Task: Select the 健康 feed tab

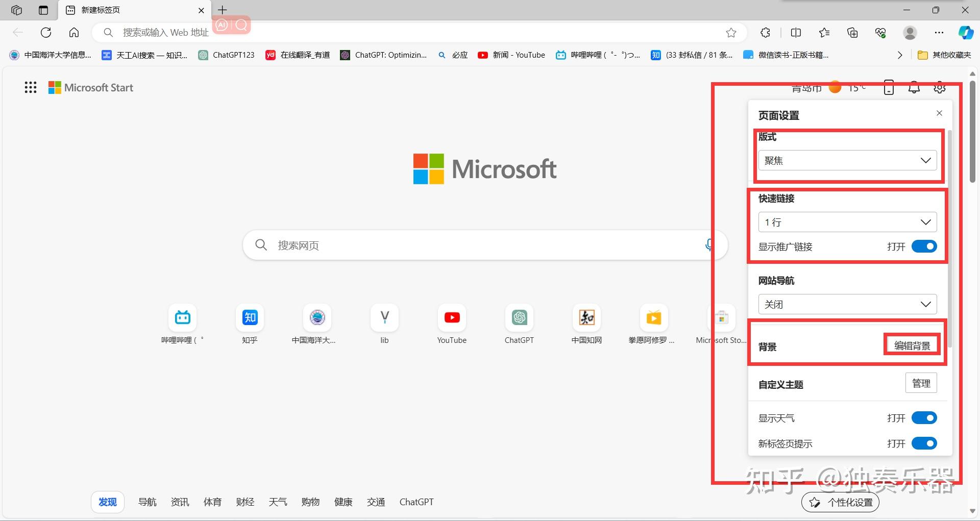Action: pyautogui.click(x=344, y=502)
